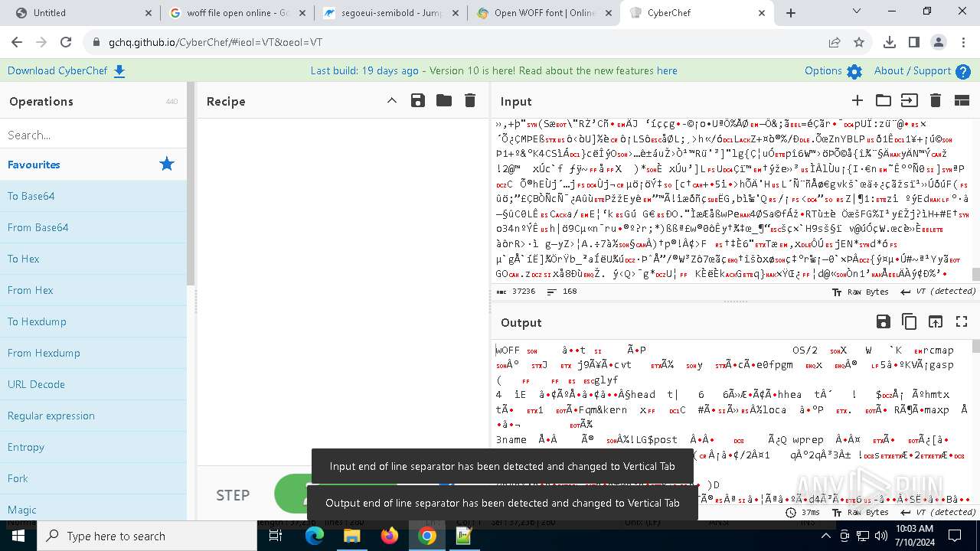This screenshot has height=551, width=980.
Task: Save output to file icon
Action: tap(883, 322)
